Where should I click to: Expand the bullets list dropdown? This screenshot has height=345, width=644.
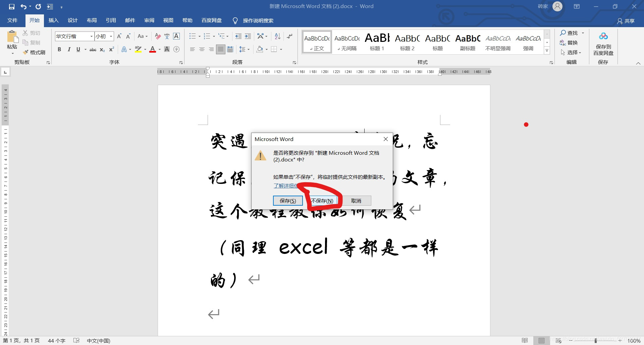[200, 36]
